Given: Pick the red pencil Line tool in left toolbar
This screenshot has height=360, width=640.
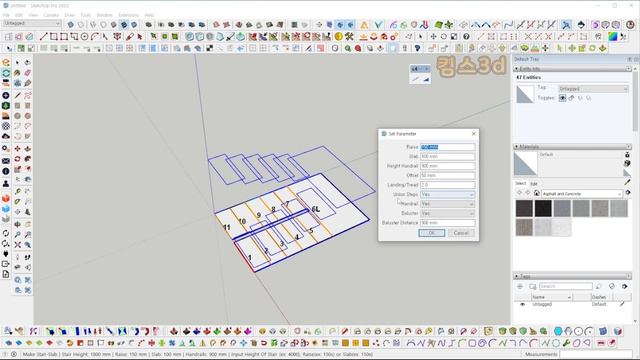Looking at the screenshot, I should tap(18, 96).
